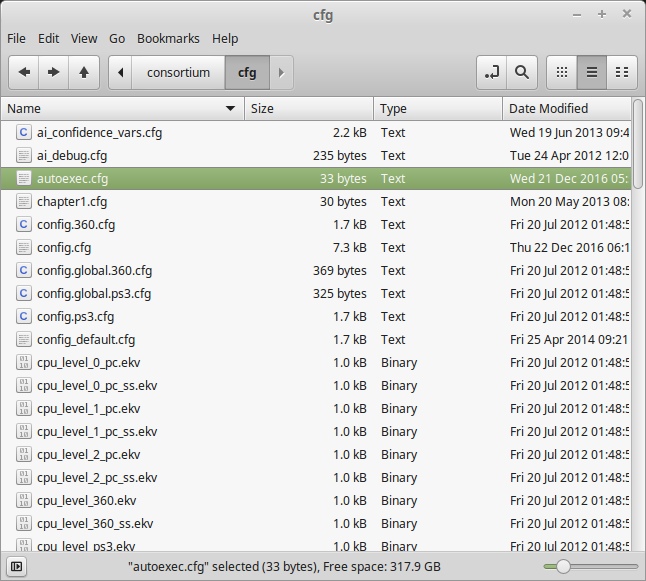The height and width of the screenshot is (581, 646).
Task: Open the Bookmarks menu
Action: 168,39
